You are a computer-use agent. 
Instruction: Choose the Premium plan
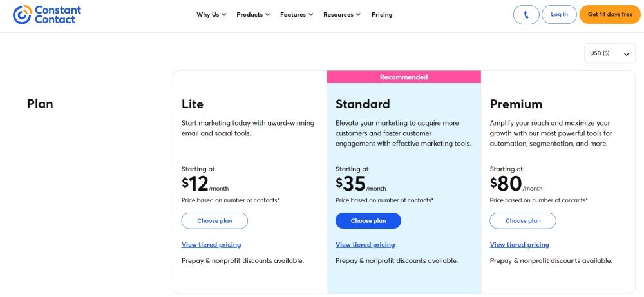(522, 220)
